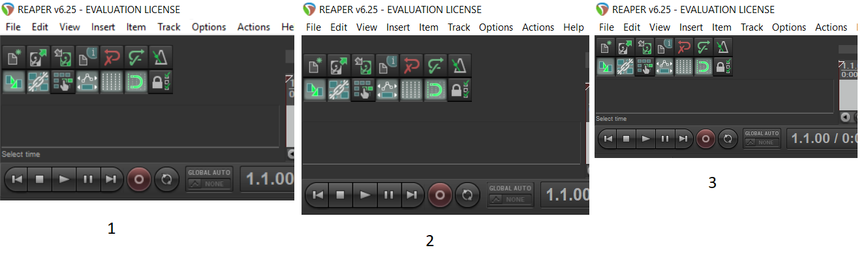This screenshot has width=868, height=254.
Task: Click Record button in middle REAPER window transport
Action: 439,195
